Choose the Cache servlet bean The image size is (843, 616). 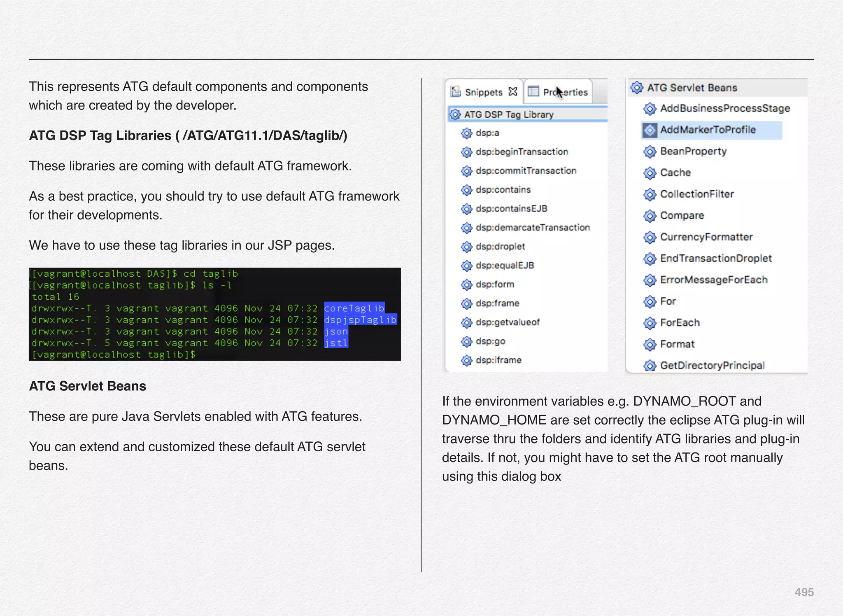[x=675, y=173]
